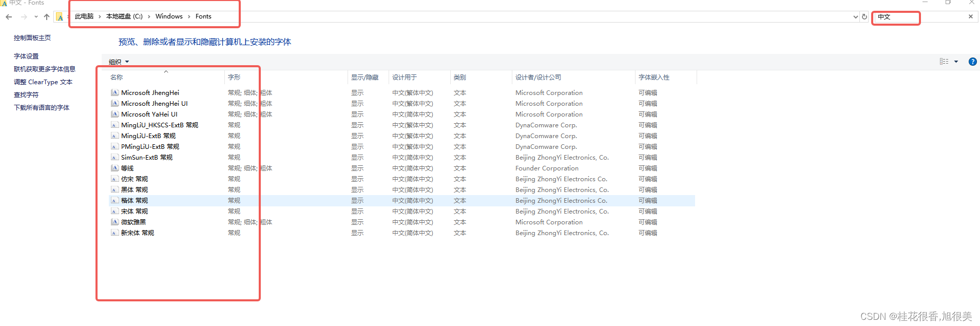
Task: Click Fonts in the address breadcrumb
Action: 203,16
